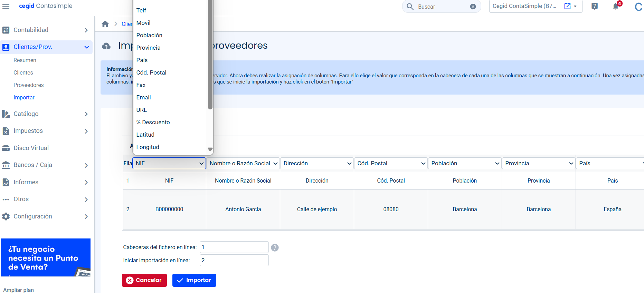The width and height of the screenshot is (644, 293).
Task: Open company in new window icon
Action: tap(567, 6)
